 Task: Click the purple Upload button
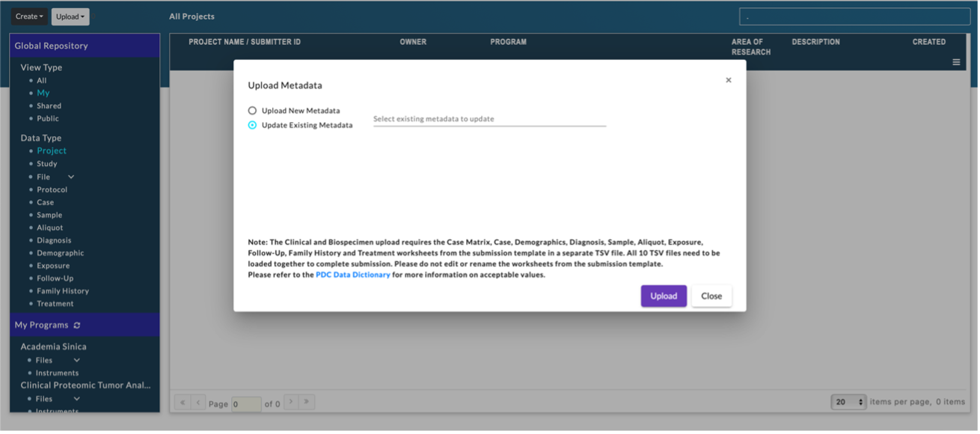[x=663, y=296]
